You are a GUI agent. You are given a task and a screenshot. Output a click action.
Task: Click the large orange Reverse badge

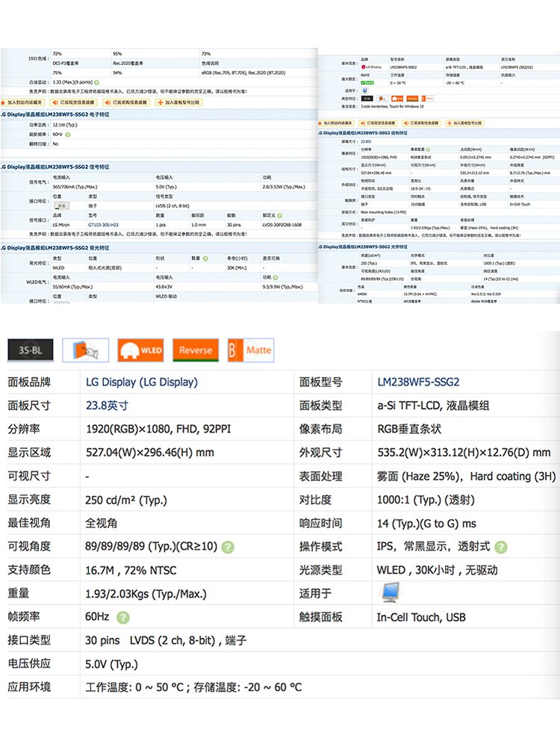click(x=196, y=350)
